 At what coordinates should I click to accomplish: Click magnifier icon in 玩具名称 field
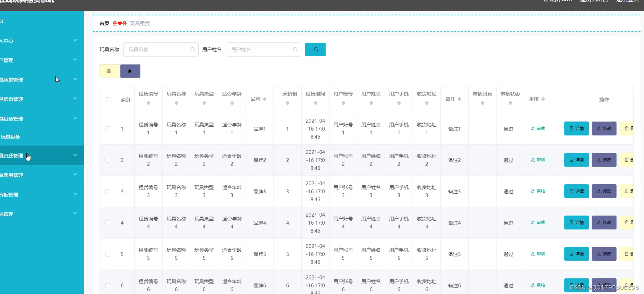192,49
